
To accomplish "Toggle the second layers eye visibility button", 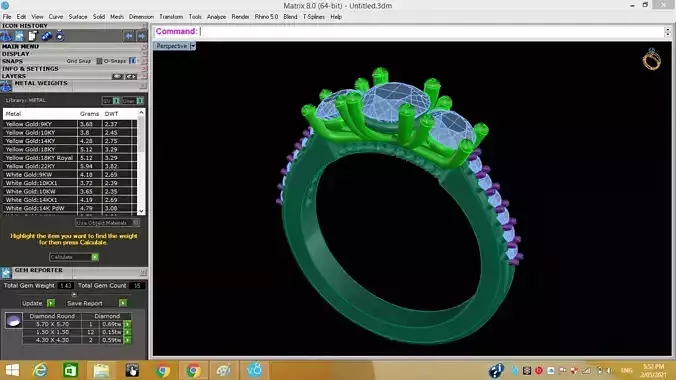I will coord(131,76).
